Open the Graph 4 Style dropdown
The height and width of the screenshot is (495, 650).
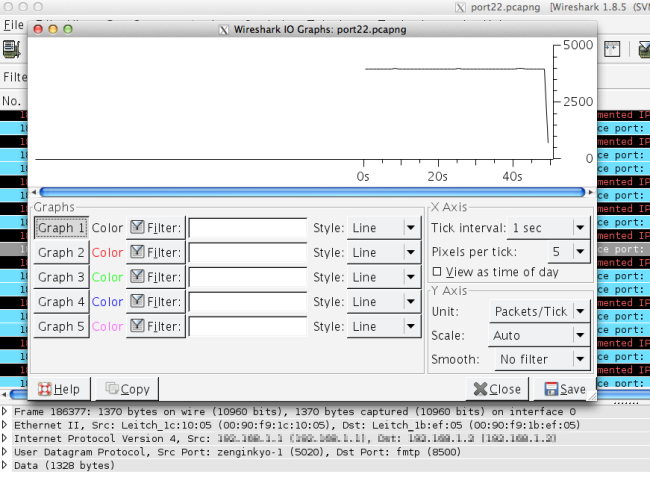point(384,301)
